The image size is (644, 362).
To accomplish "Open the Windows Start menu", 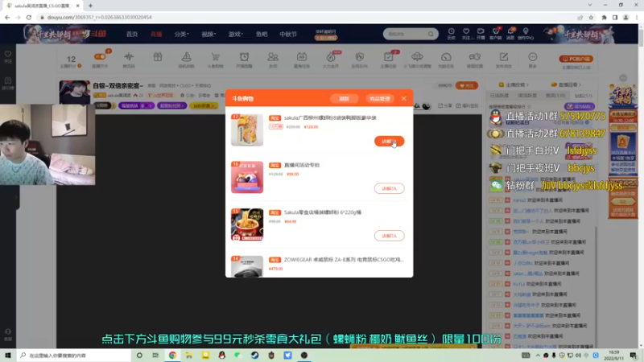I will tap(8, 355).
